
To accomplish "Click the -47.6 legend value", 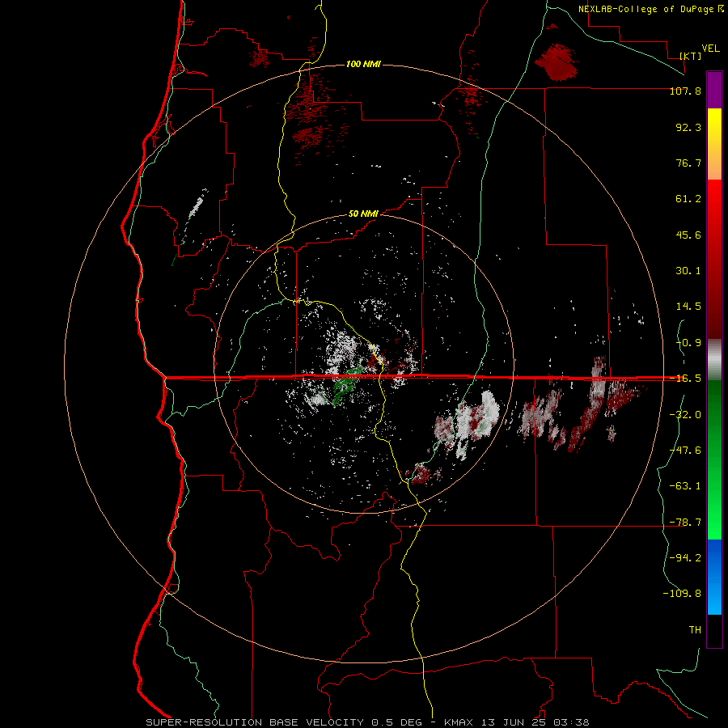I will click(685, 451).
